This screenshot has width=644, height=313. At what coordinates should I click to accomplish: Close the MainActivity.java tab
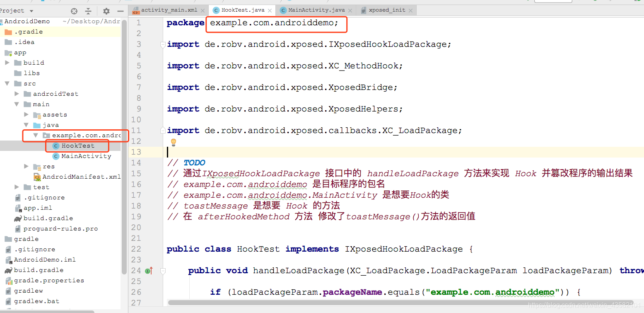pos(350,10)
